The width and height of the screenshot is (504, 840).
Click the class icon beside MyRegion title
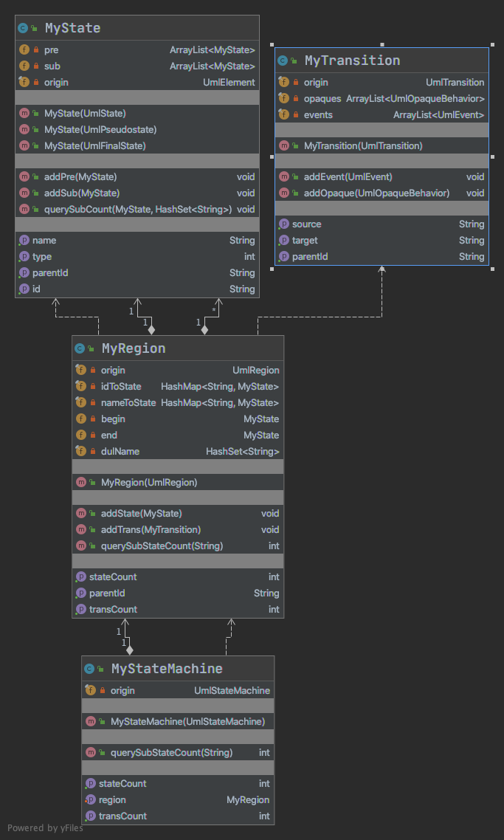tap(80, 348)
